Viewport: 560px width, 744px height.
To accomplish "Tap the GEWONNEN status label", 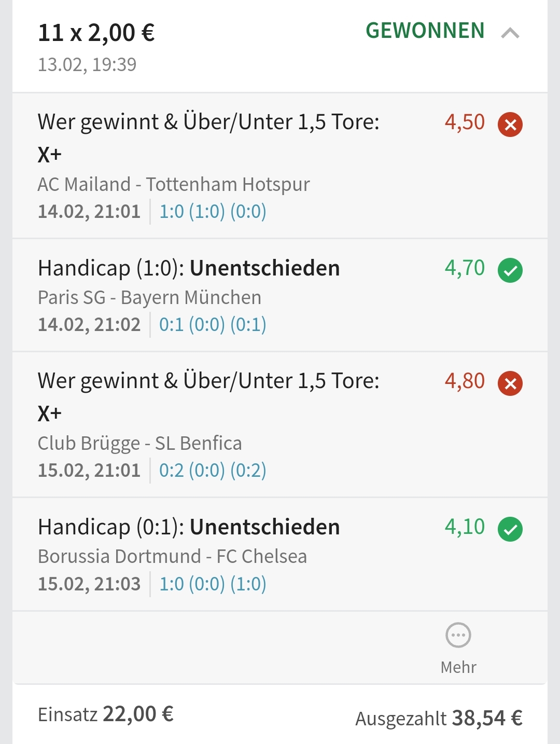I will tap(425, 31).
